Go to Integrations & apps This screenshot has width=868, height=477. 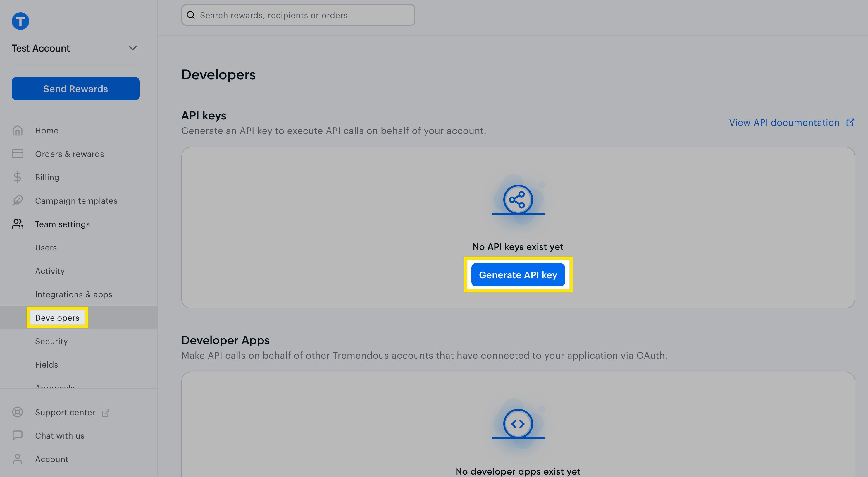[x=73, y=294]
